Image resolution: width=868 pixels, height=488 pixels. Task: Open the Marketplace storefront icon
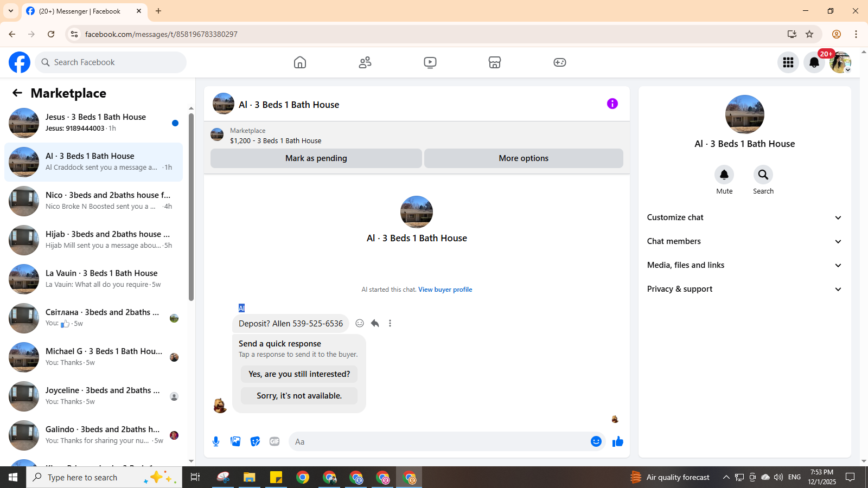coord(495,62)
